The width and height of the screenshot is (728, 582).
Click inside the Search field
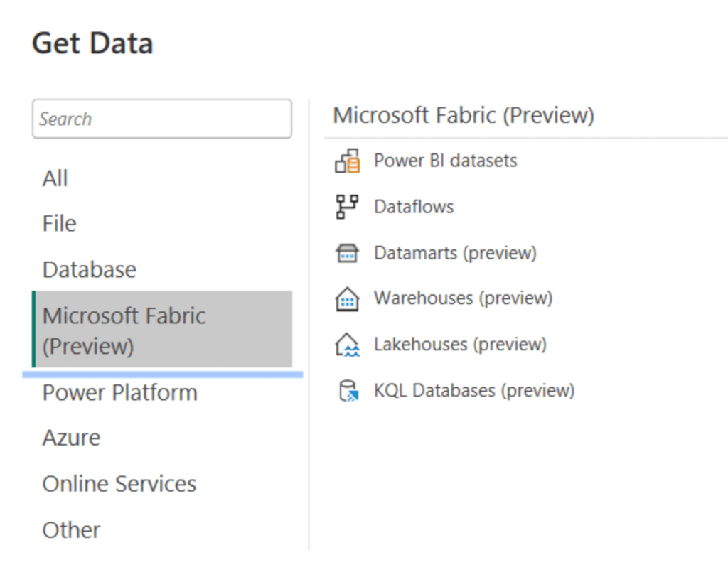tap(161, 119)
